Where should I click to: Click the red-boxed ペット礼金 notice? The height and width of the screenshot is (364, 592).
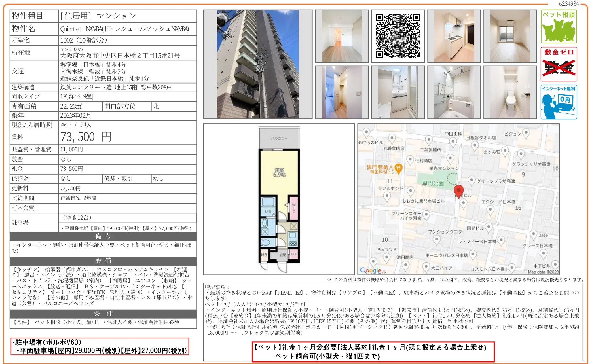tap(373, 352)
